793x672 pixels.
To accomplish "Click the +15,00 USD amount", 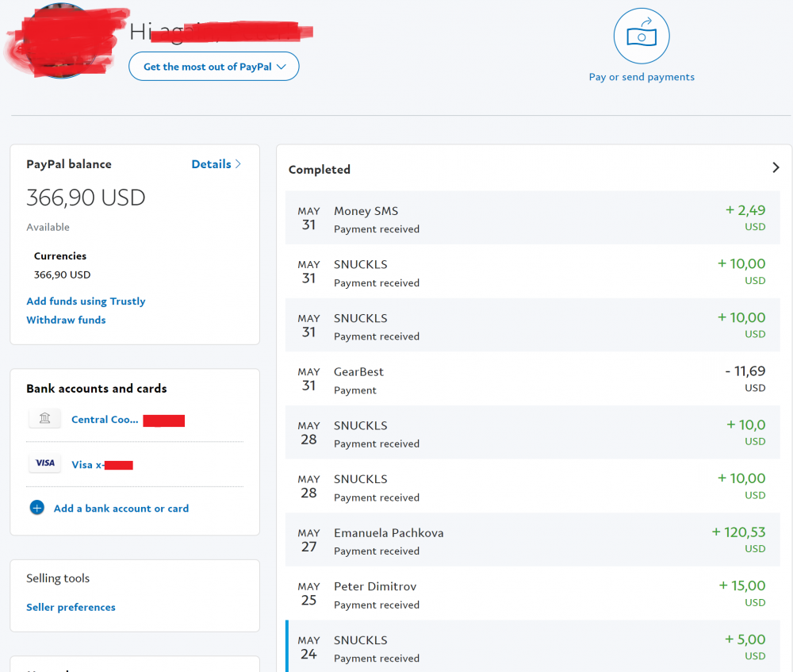I will tap(742, 586).
